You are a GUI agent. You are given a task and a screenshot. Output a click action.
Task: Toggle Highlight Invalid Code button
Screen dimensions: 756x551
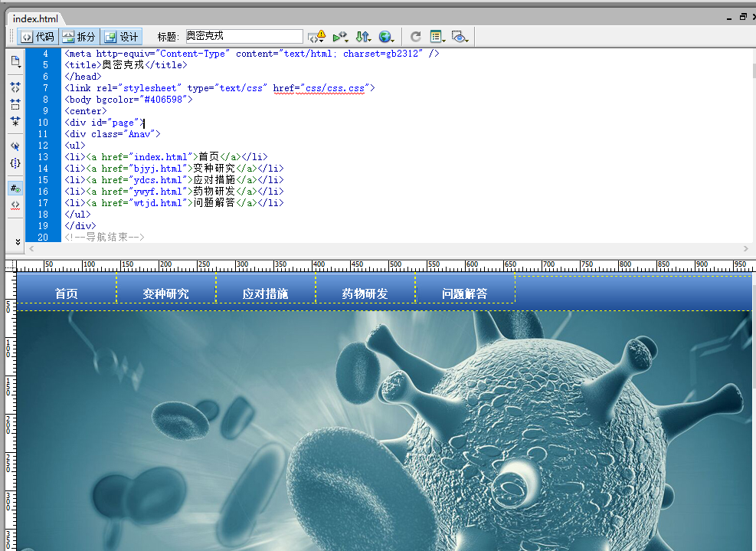(15, 205)
